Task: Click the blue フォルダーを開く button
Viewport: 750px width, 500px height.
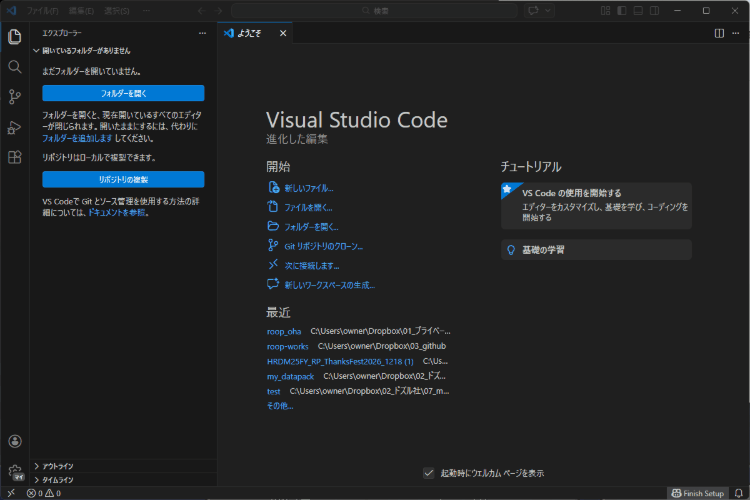Action: click(123, 93)
